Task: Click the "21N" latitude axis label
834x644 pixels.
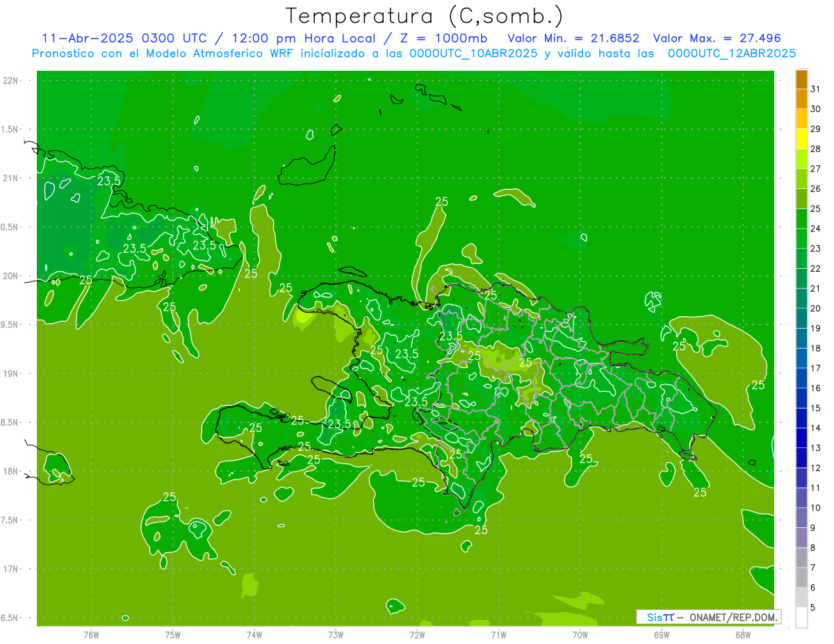Action: pos(10,178)
